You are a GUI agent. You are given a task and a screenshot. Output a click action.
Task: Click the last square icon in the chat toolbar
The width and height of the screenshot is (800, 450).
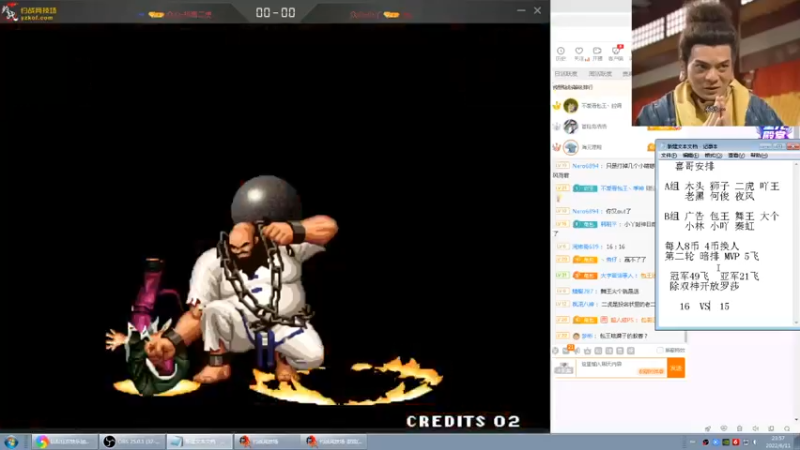(631, 351)
